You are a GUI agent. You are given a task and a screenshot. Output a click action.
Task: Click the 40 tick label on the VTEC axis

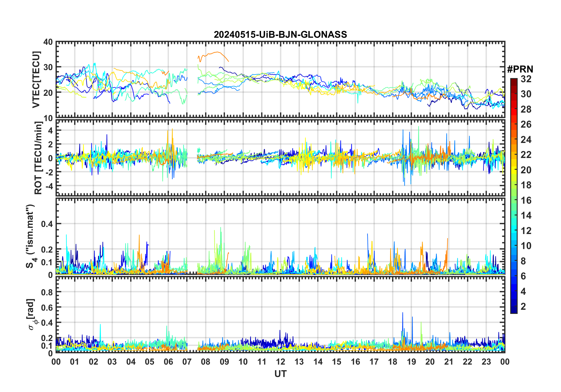pyautogui.click(x=48, y=42)
